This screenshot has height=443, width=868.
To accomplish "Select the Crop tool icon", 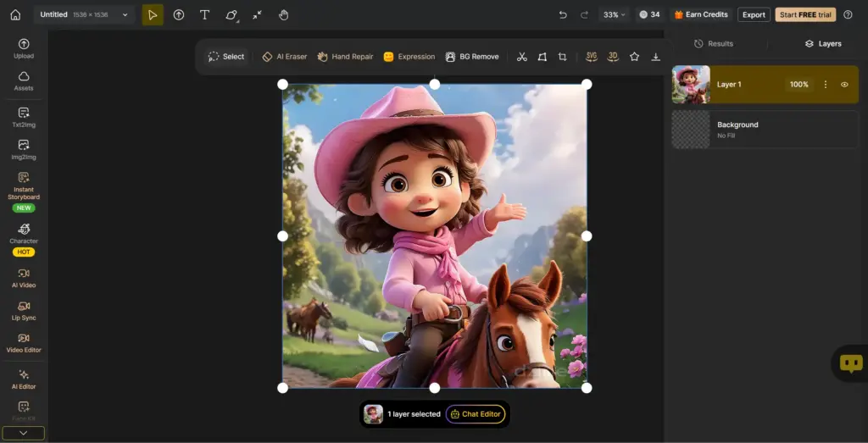I will click(x=563, y=57).
